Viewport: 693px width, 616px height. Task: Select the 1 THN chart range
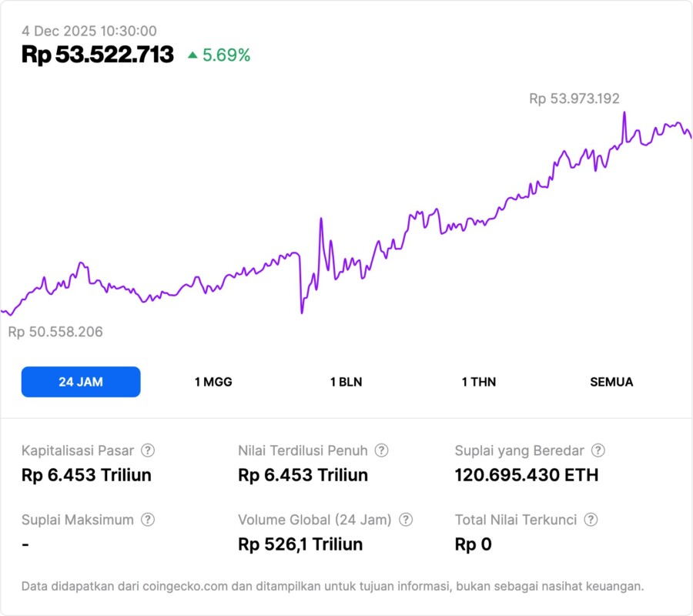479,382
